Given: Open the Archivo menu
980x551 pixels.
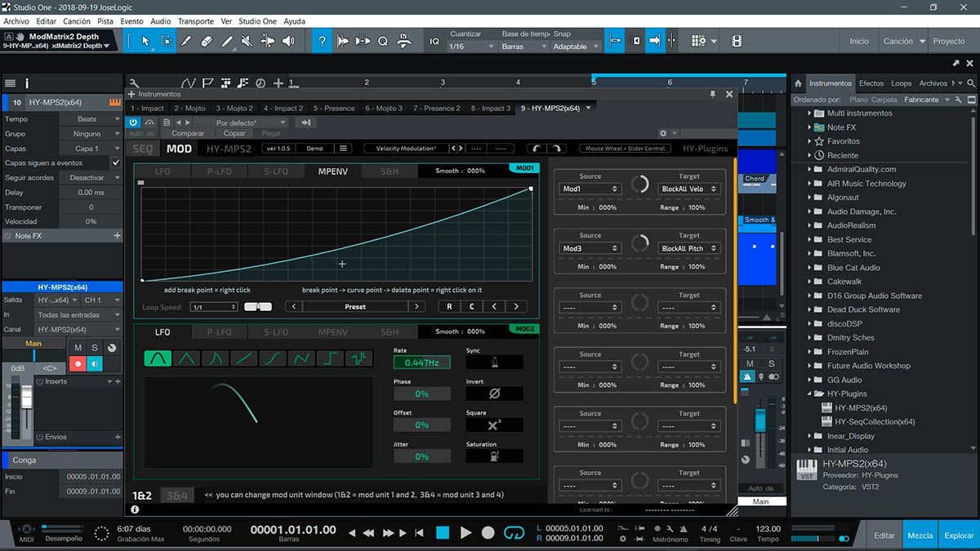Looking at the screenshot, I should [x=16, y=20].
